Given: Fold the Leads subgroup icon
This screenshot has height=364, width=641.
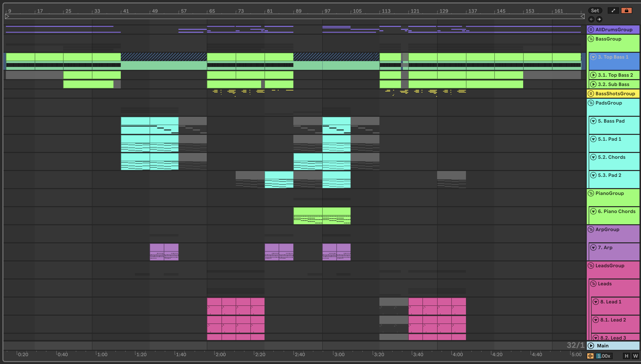Looking at the screenshot, I should pyautogui.click(x=593, y=284).
